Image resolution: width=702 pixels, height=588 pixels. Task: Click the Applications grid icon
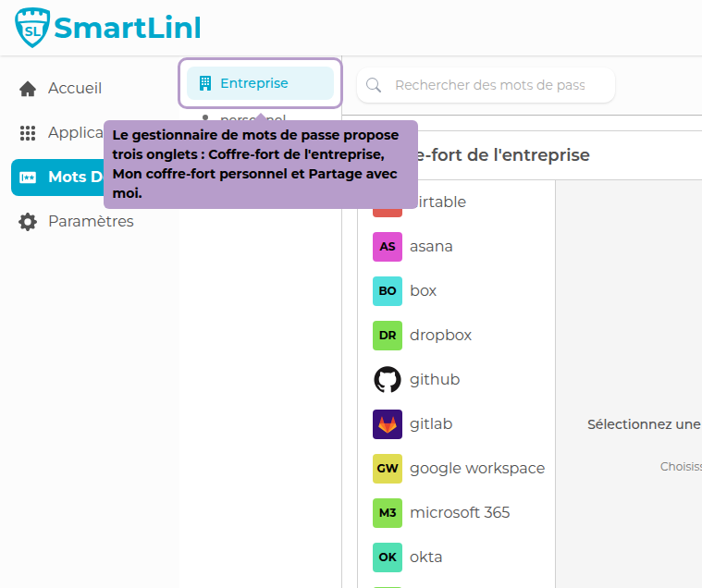(x=28, y=133)
